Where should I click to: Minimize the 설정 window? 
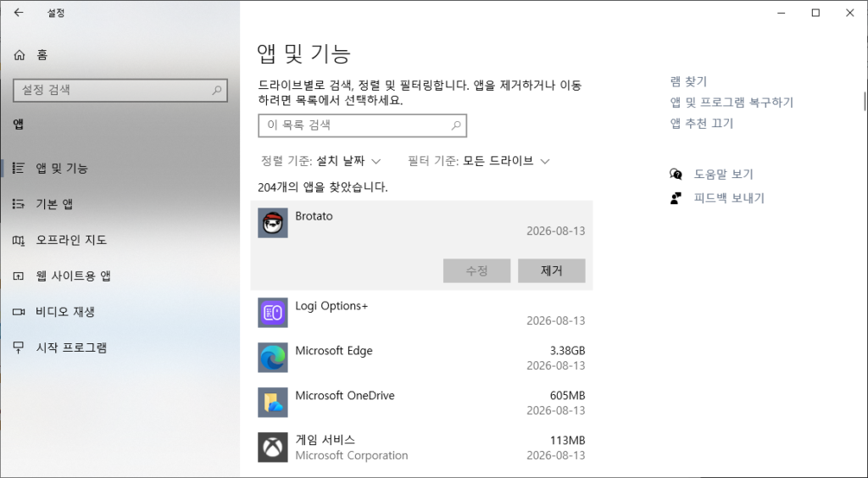coord(782,13)
